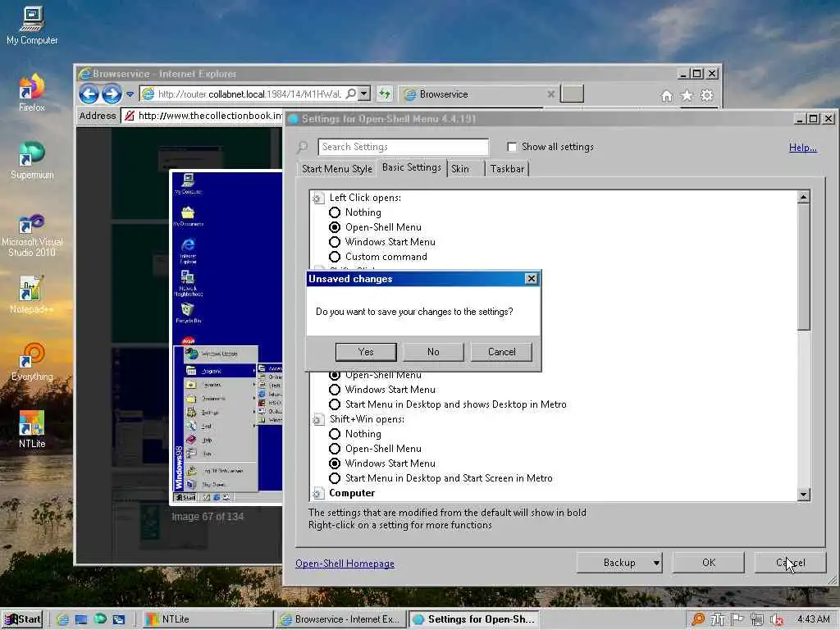Screen dimensions: 840x630
Task: Click the Shift+Win opens group icon
Action: (x=317, y=419)
